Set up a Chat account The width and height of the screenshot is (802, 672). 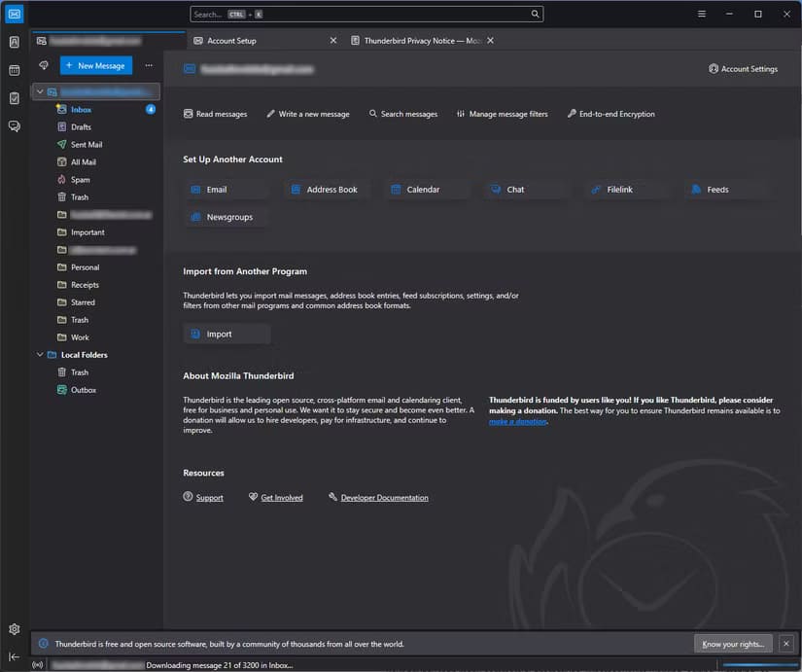[526, 190]
